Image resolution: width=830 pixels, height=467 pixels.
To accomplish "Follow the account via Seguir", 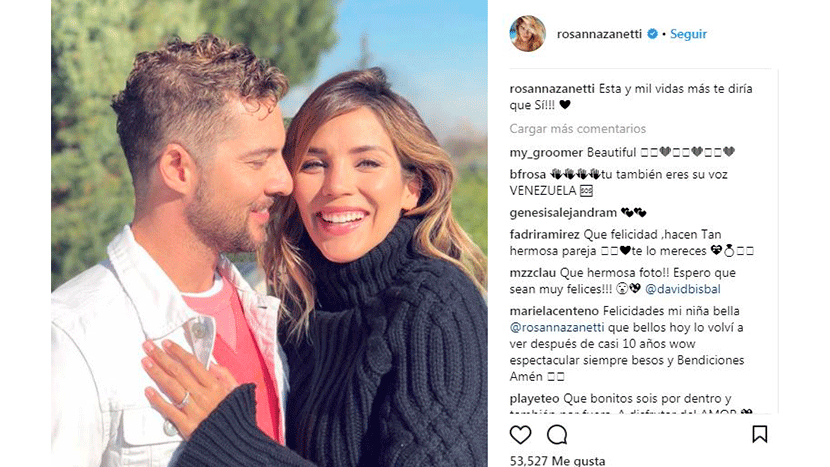I will point(688,34).
